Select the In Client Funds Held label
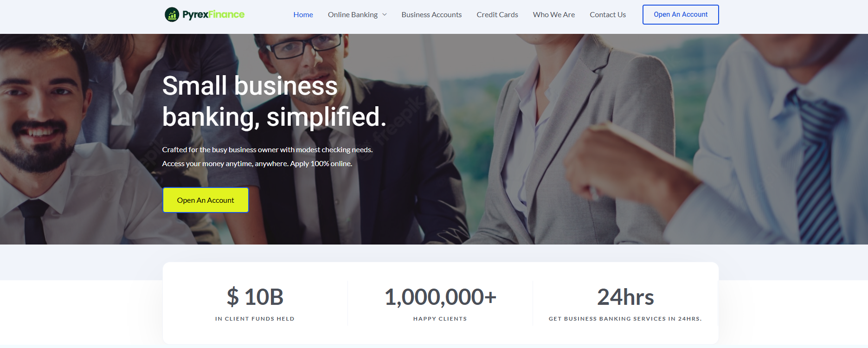Image resolution: width=868 pixels, height=348 pixels. point(255,319)
